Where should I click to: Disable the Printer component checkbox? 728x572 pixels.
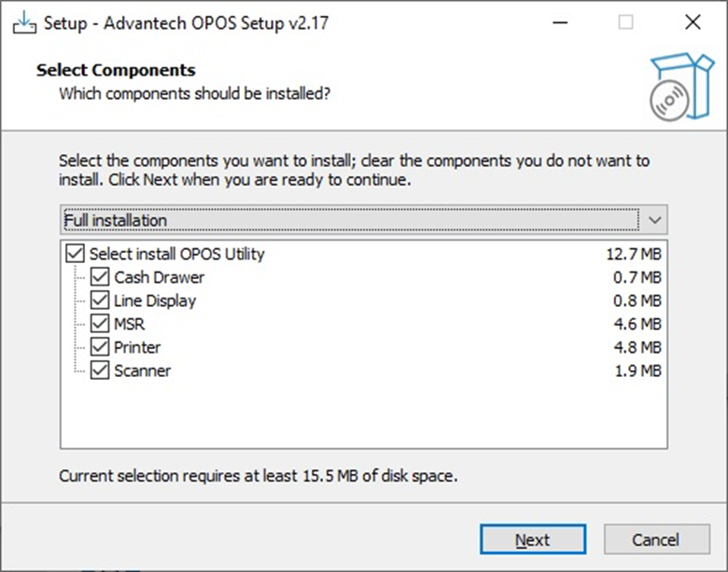click(x=100, y=347)
